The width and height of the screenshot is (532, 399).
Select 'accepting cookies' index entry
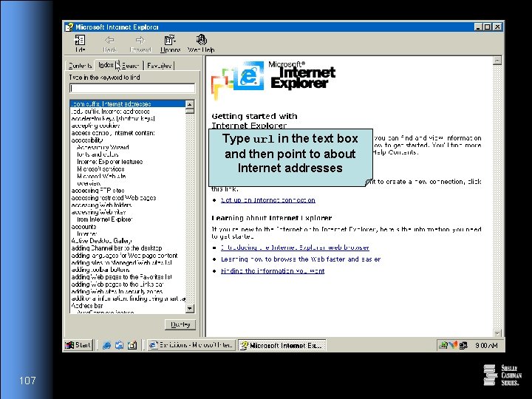(x=95, y=126)
